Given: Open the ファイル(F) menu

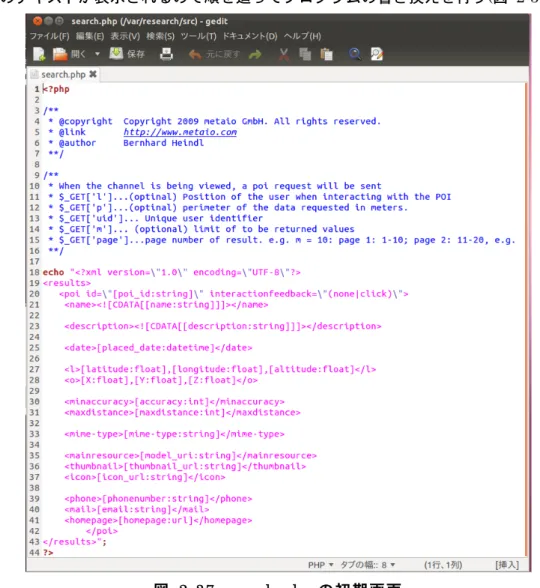Looking at the screenshot, I should click(50, 36).
